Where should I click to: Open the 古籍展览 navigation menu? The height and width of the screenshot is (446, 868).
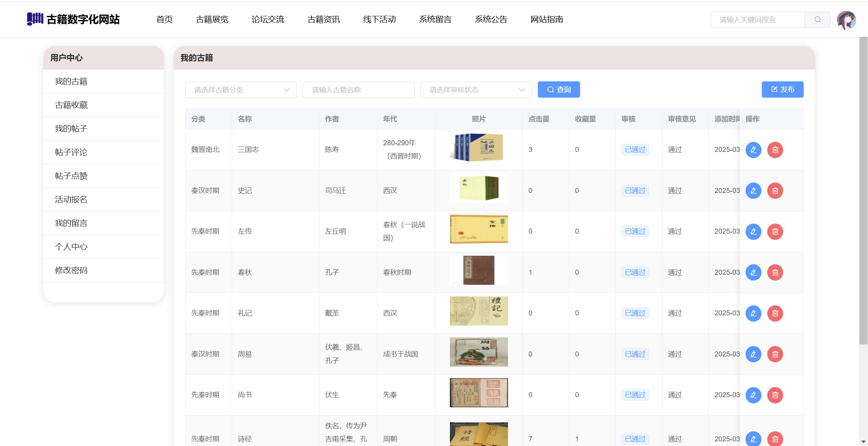pos(212,19)
